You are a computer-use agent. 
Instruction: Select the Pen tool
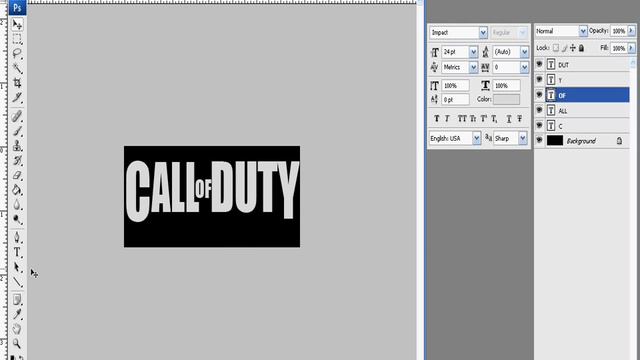(17, 238)
